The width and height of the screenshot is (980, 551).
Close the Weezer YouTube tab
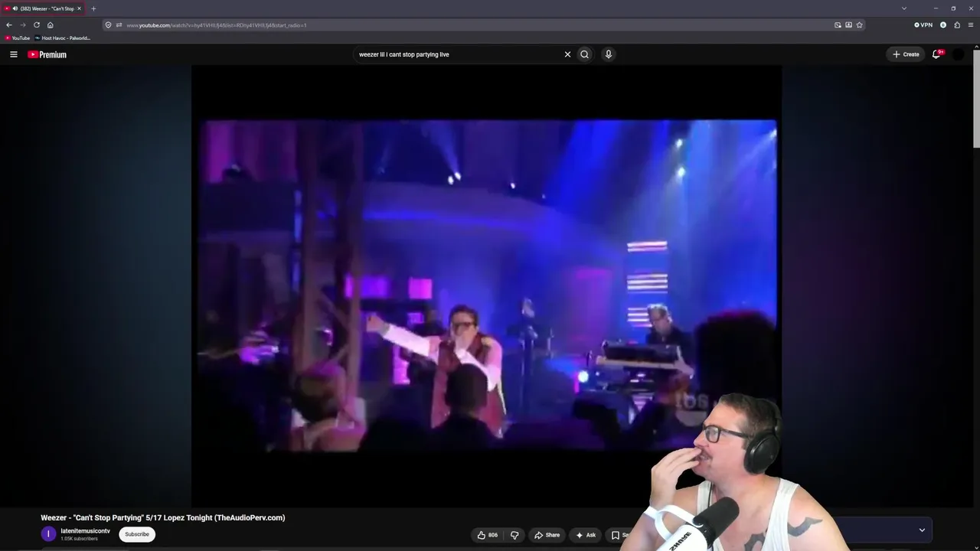coord(79,8)
